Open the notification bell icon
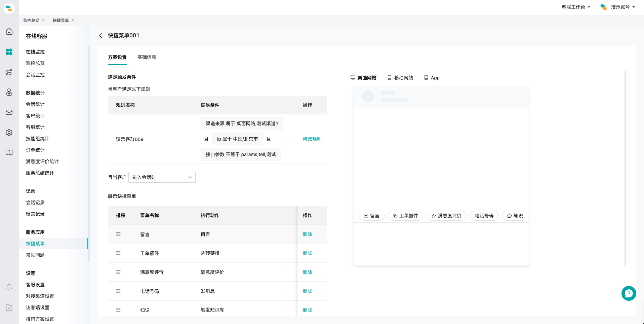644x324 pixels. coord(9,287)
